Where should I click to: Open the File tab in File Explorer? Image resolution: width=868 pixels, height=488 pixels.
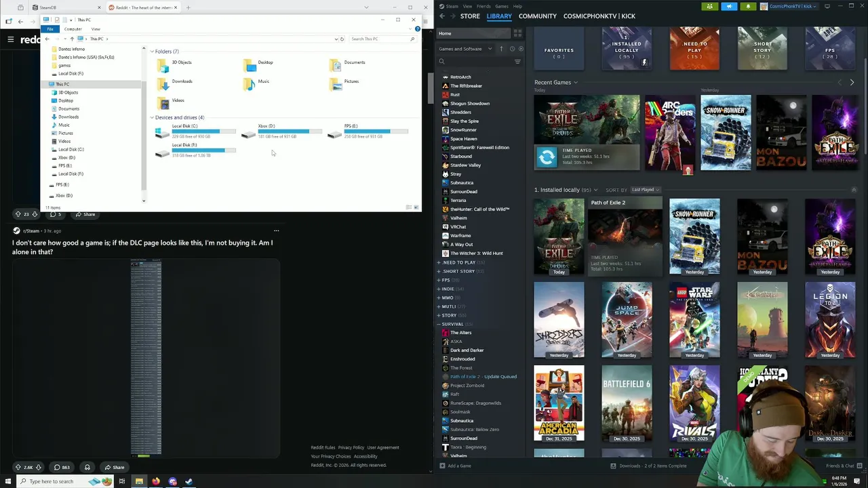(50, 29)
